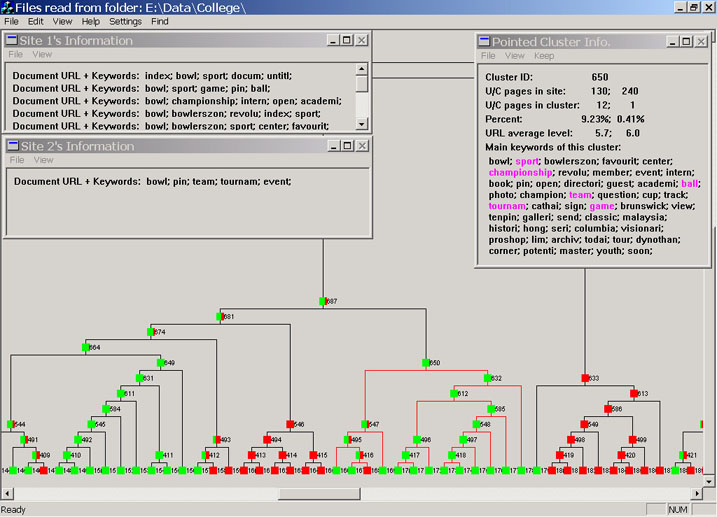Click Site 2's Information window title icon
This screenshot has width=717, height=517.
coord(13,146)
